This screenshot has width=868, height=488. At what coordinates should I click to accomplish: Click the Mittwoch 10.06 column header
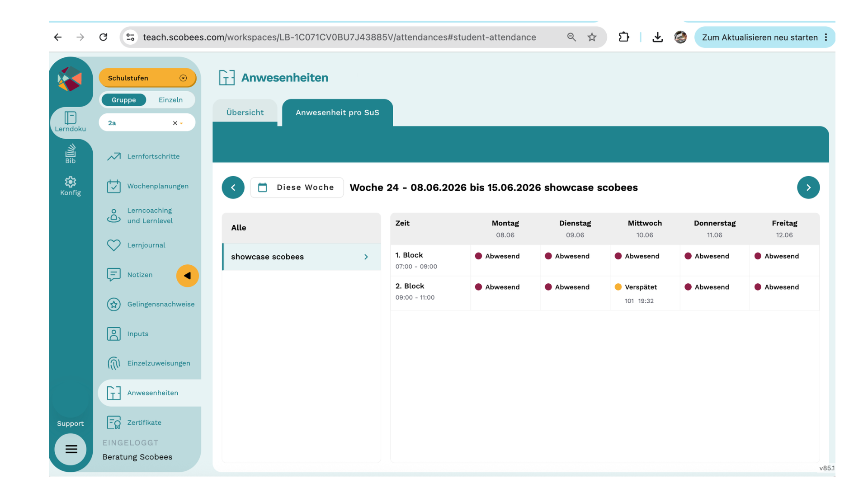645,229
